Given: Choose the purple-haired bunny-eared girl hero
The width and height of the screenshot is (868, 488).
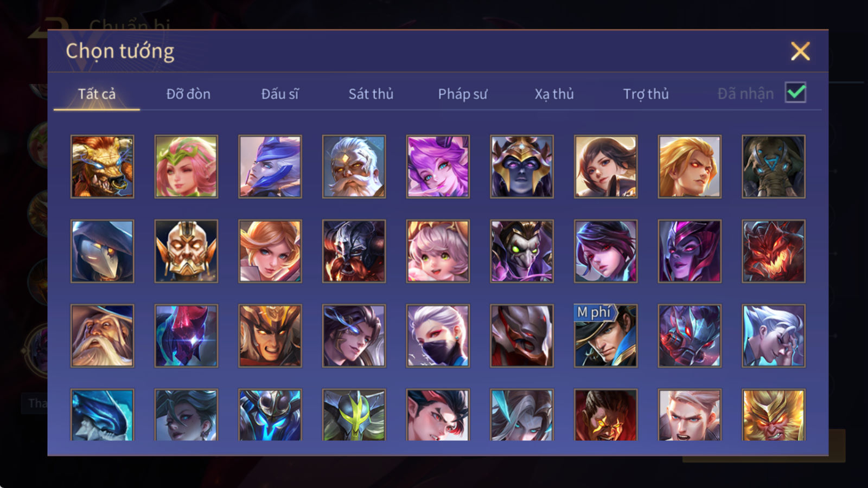Looking at the screenshot, I should pyautogui.click(x=438, y=166).
